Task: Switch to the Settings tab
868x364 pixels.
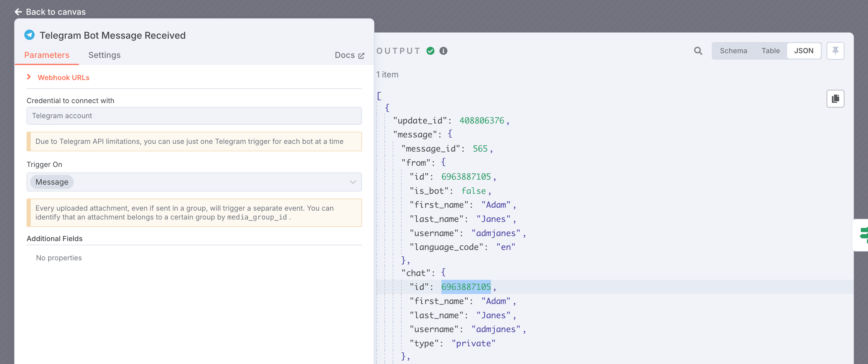Action: (x=104, y=55)
